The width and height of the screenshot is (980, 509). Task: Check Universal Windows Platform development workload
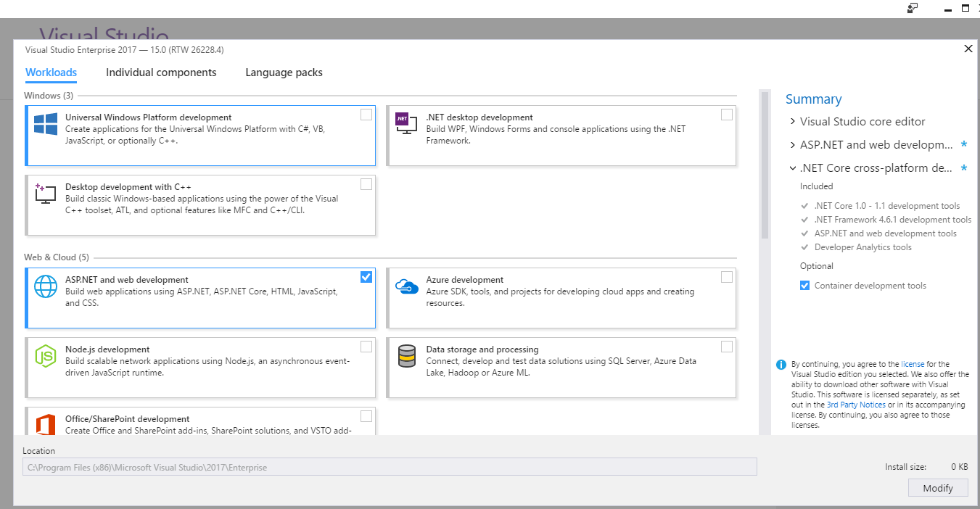366,115
